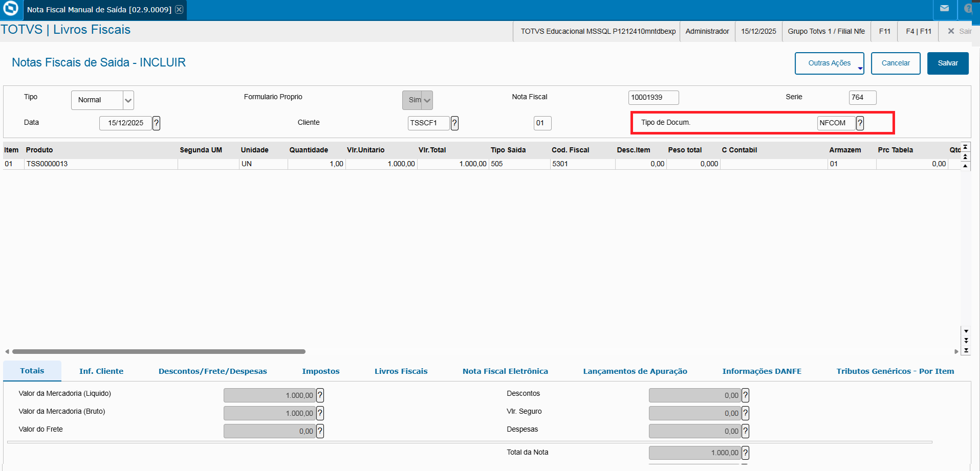Click the Cancelar button
The width and height of the screenshot is (980, 471).
(x=896, y=63)
